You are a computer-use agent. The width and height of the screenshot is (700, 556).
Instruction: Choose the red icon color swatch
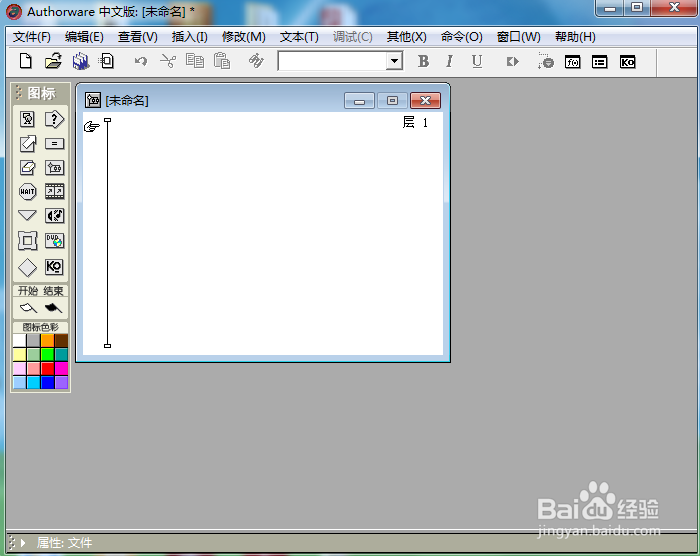tap(47, 368)
